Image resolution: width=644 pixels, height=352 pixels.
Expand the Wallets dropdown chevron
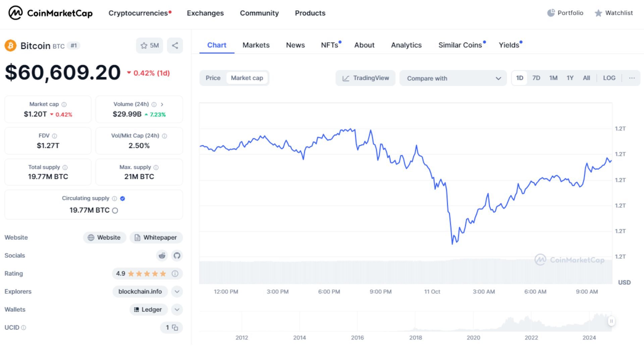[x=177, y=309]
